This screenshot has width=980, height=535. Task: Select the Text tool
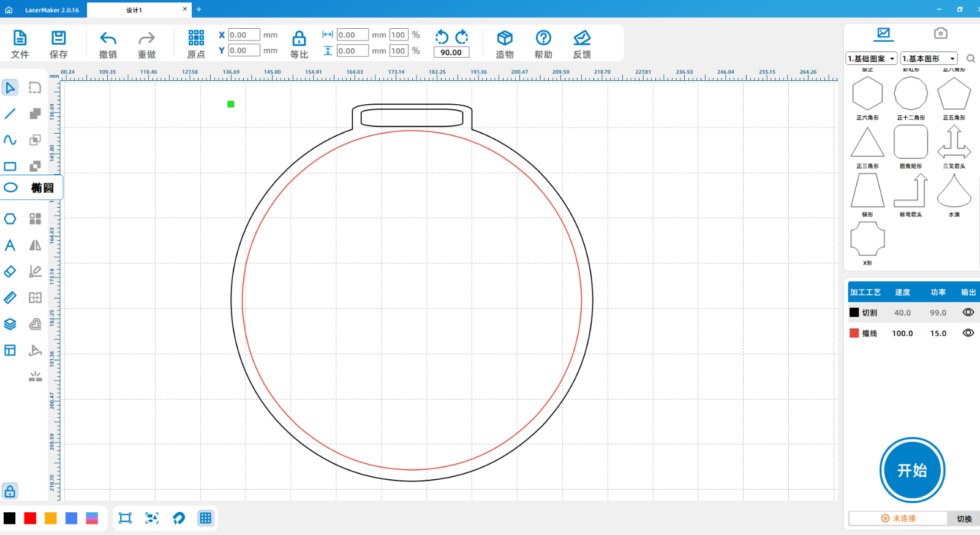click(10, 245)
